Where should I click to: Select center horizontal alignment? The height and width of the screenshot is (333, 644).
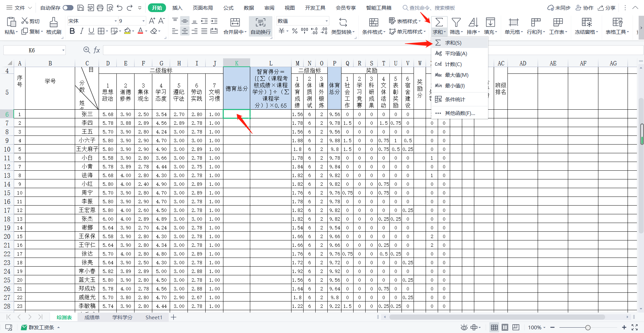click(184, 31)
